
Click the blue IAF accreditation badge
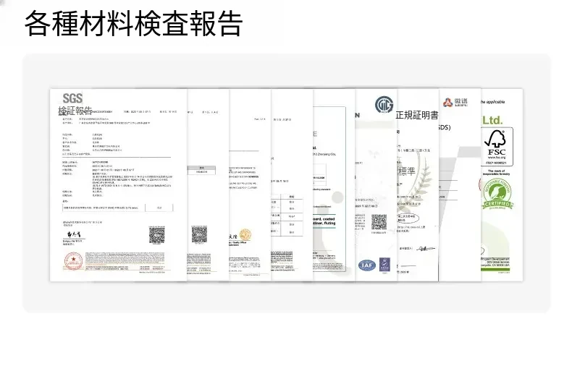click(x=367, y=265)
